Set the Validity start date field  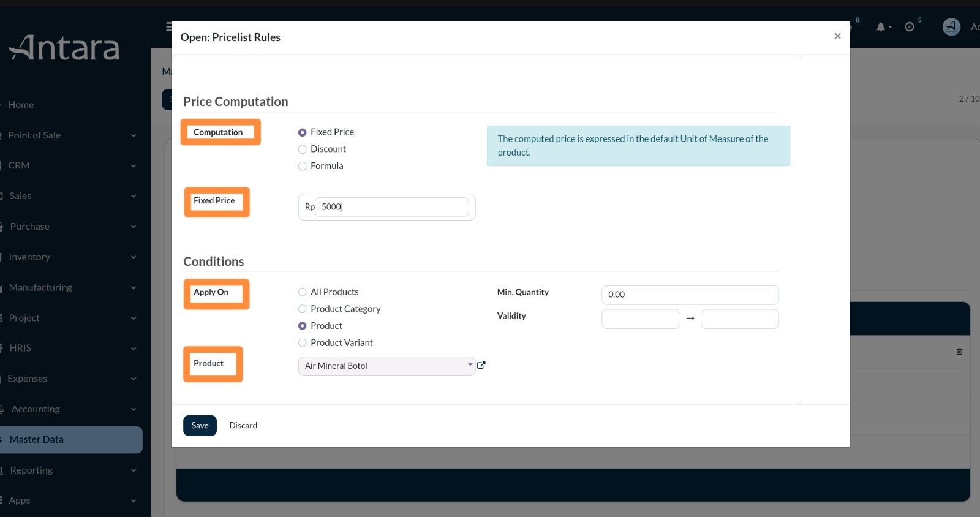[x=641, y=319]
